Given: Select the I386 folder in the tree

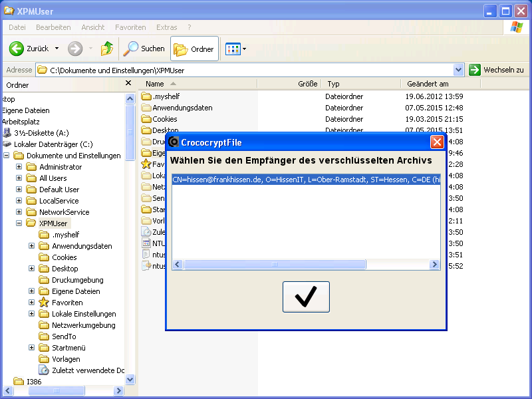Looking at the screenshot, I should 27,382.
